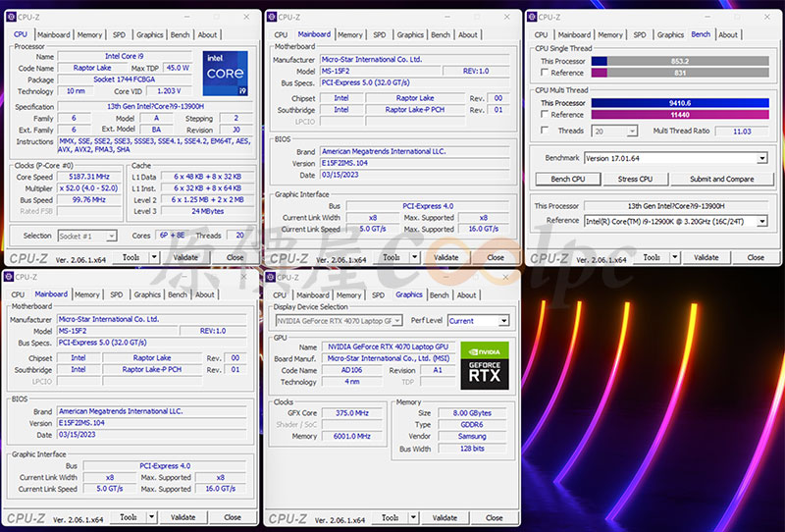Open the Socket #1 selection dropdown

tap(112, 236)
